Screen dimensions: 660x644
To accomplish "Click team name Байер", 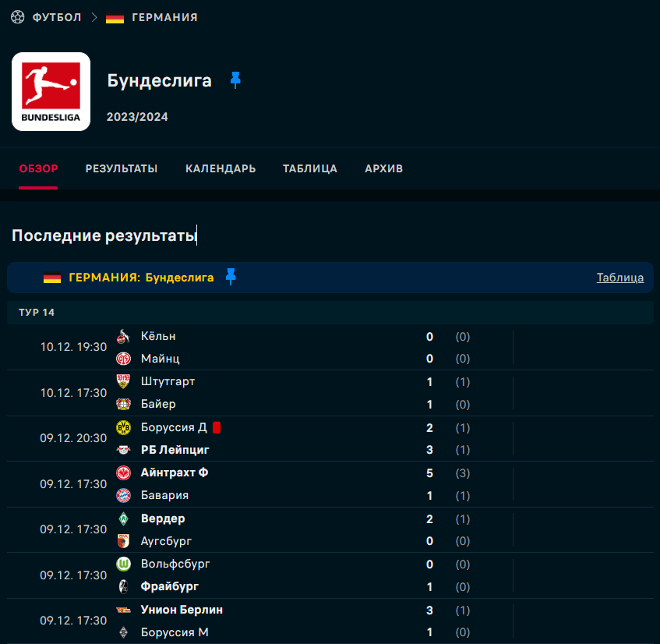I will 158,404.
